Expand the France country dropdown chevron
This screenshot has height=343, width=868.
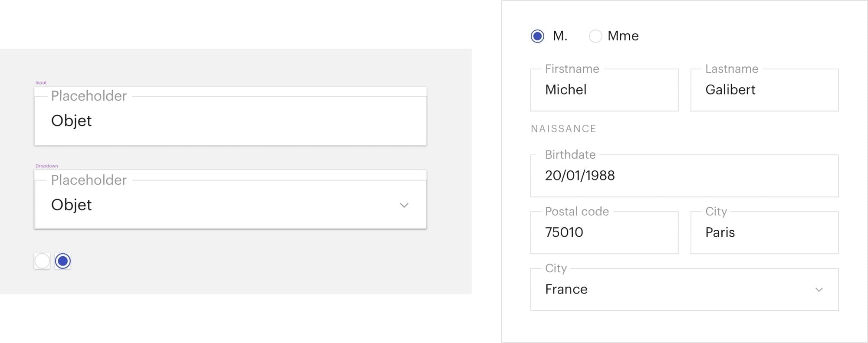click(x=819, y=290)
